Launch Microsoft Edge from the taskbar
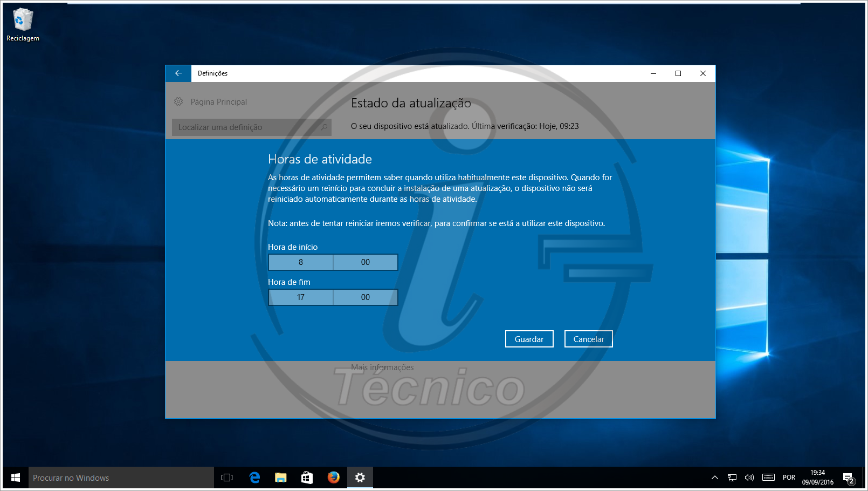Screen dimensions: 868x491 [x=254, y=478]
